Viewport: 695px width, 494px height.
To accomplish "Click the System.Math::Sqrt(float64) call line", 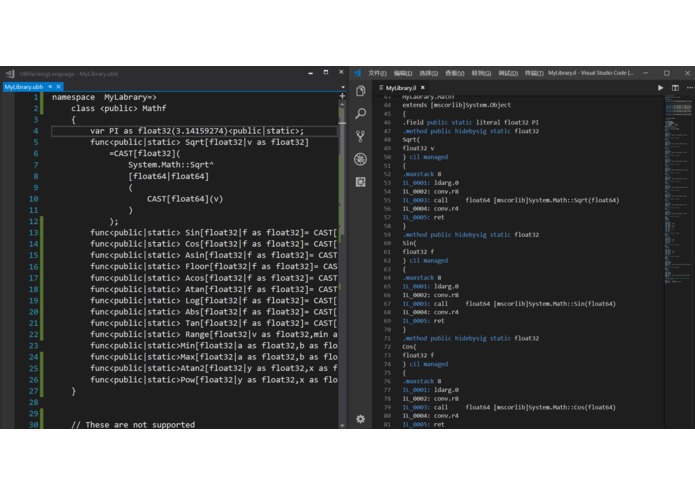I will [511, 200].
